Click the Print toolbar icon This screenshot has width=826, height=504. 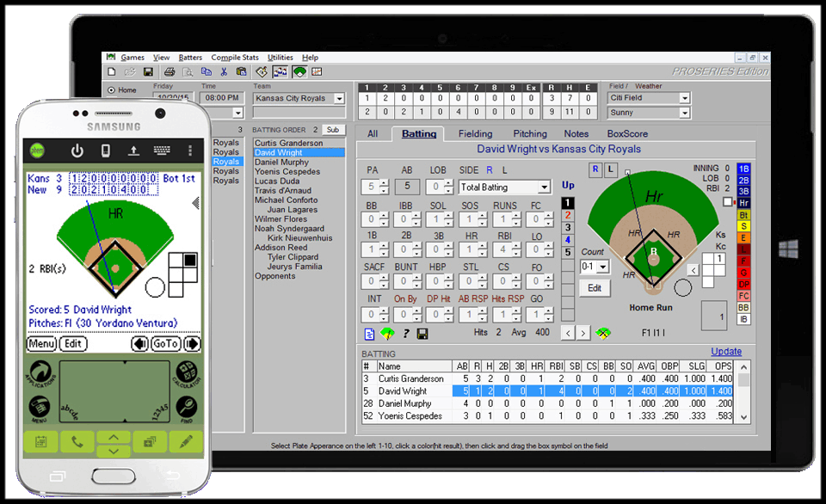click(170, 71)
